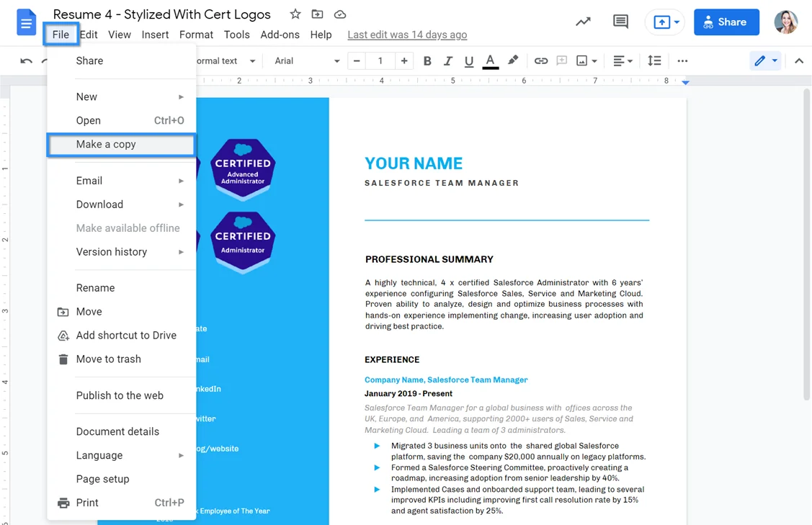Expand the Email submenu

click(121, 181)
